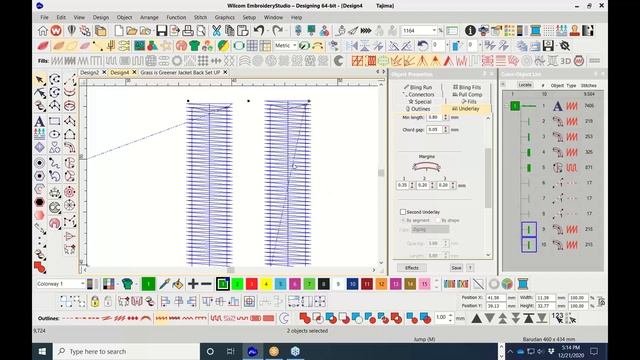Switch to the Design2 tab
This screenshot has width=640, height=360.
(89, 72)
